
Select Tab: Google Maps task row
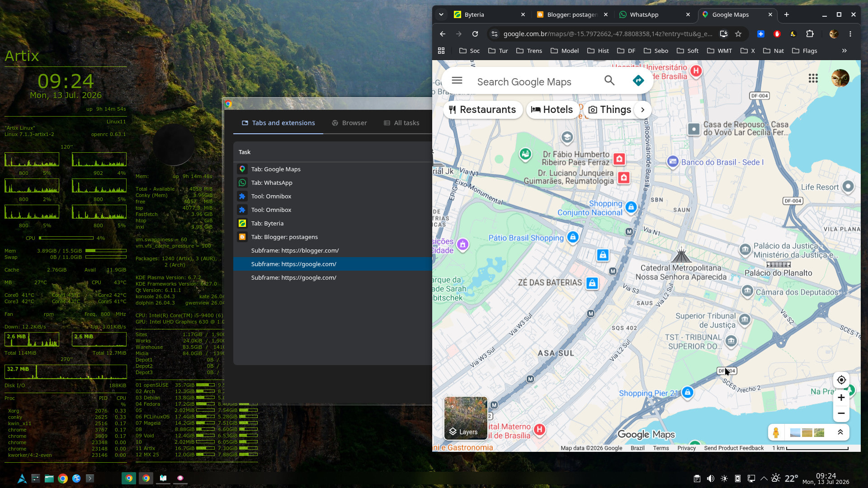click(x=333, y=169)
